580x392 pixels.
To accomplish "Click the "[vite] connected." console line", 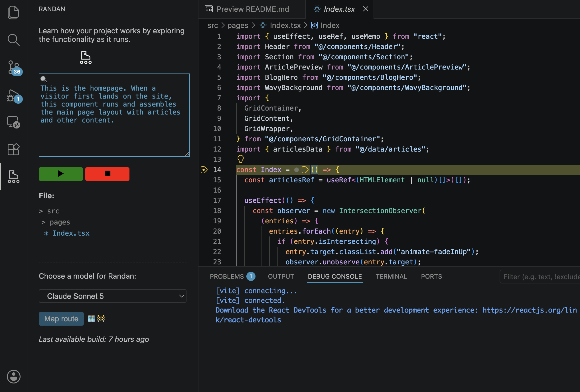I will point(250,301).
